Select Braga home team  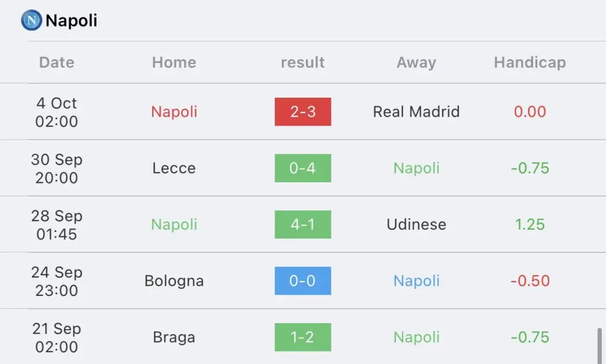point(174,337)
